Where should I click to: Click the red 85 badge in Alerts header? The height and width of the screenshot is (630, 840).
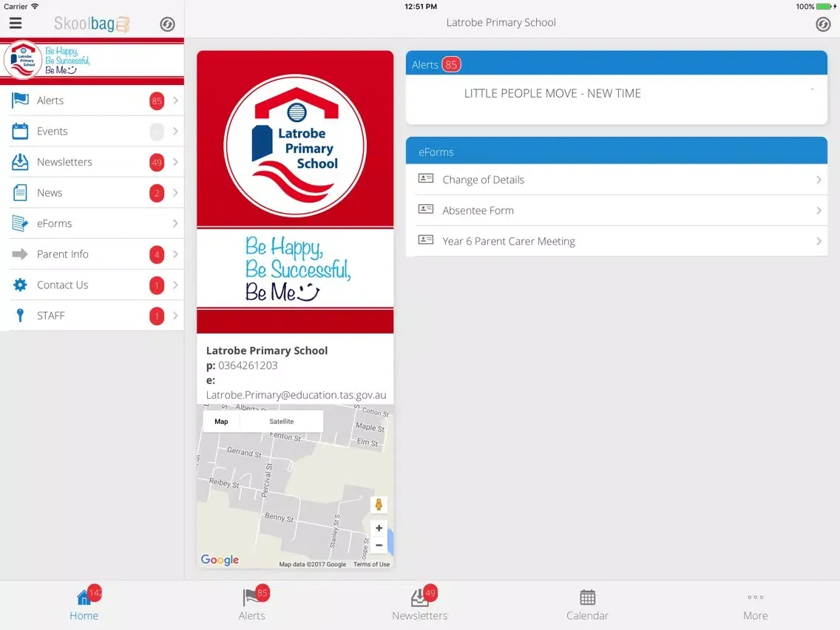point(451,65)
